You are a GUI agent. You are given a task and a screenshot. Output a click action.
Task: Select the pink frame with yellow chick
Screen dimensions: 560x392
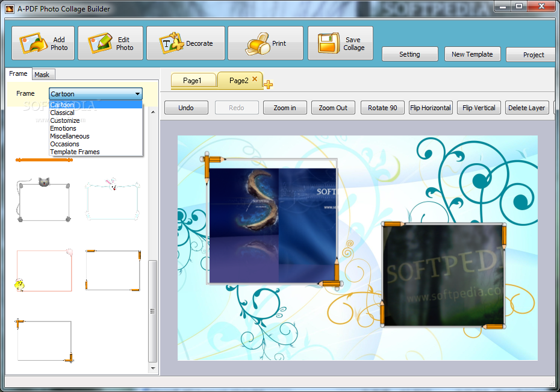pos(45,270)
